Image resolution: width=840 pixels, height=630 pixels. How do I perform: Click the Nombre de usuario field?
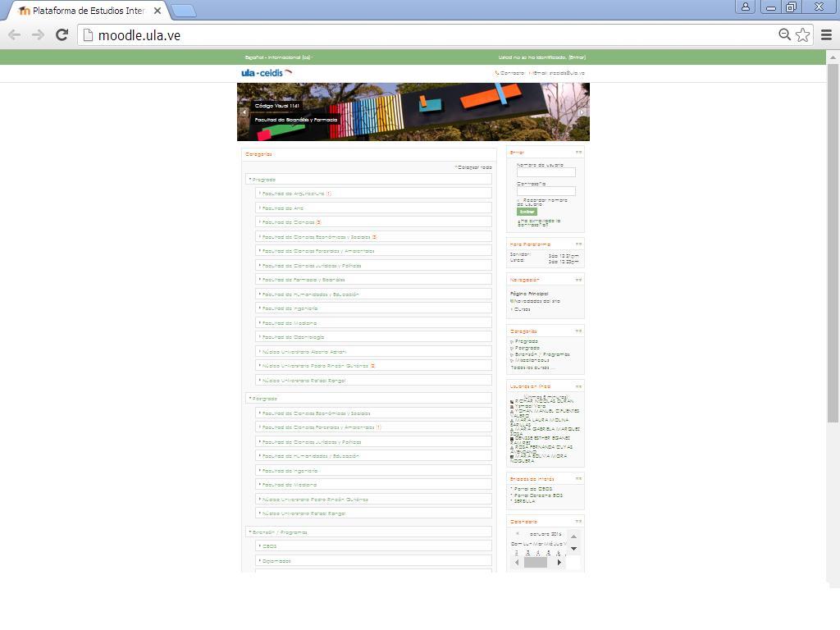546,172
